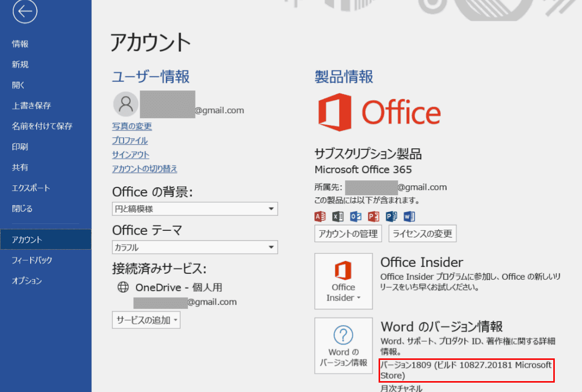Open Word のバージョン情報 button
Image resolution: width=582 pixels, height=392 pixels.
click(343, 346)
